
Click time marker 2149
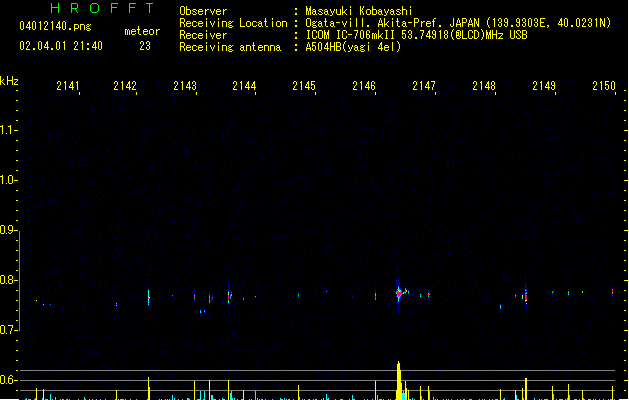point(544,86)
